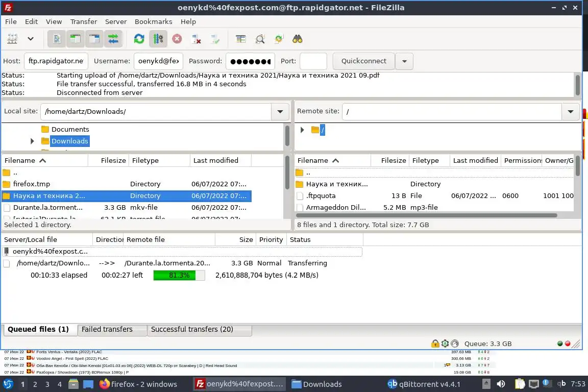Toggle processing of the transfer queue

click(158, 39)
